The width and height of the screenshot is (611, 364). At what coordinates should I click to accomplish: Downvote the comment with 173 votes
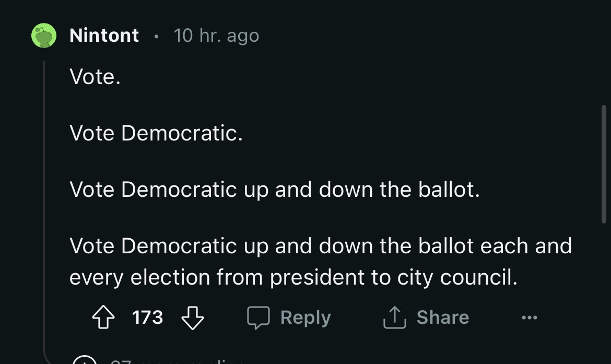click(192, 318)
